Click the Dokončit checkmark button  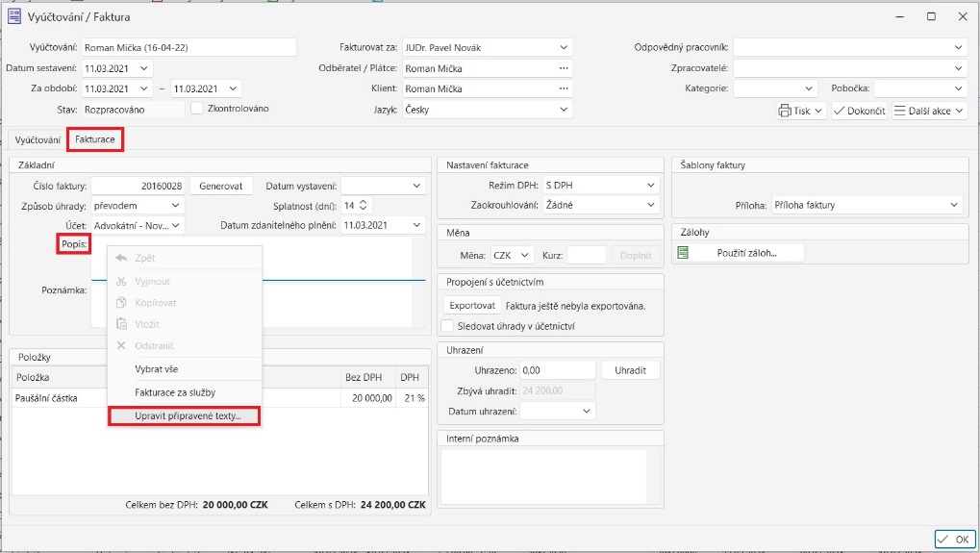[858, 111]
